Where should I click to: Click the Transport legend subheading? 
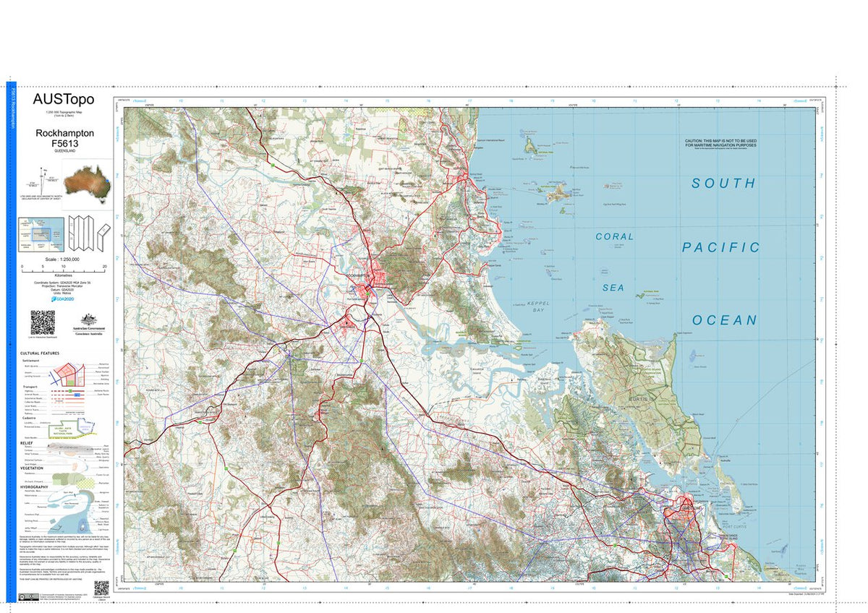pyautogui.click(x=30, y=385)
